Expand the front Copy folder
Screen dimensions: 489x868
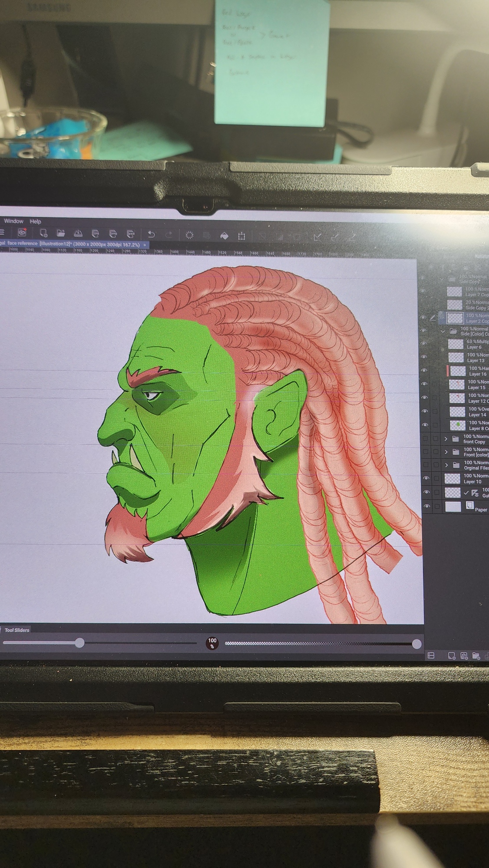pos(446,439)
